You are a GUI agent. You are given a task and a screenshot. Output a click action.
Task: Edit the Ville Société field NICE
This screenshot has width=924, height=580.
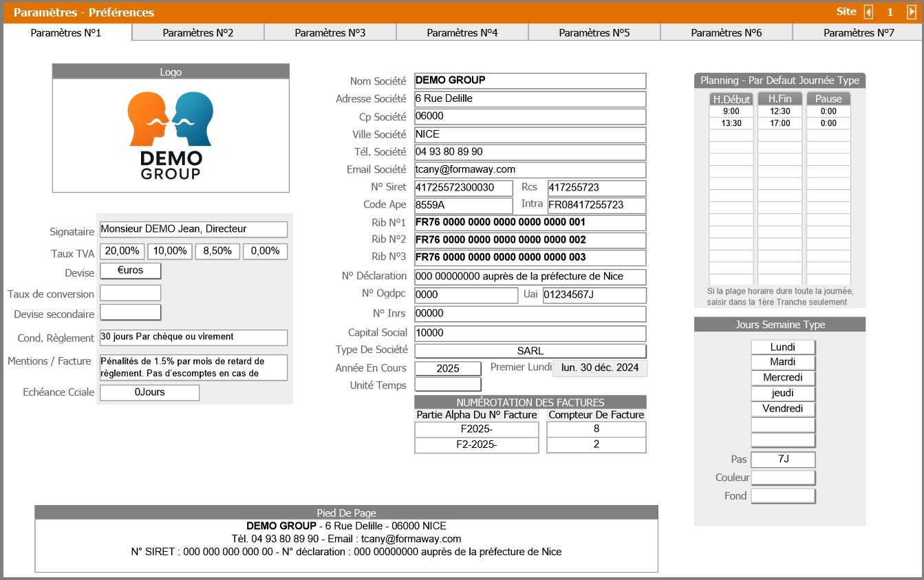tap(530, 135)
